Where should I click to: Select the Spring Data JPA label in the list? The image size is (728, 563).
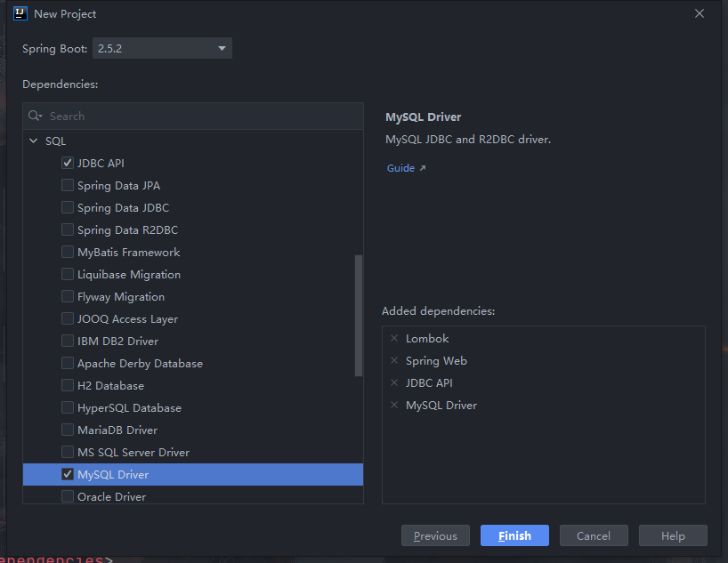pos(118,186)
